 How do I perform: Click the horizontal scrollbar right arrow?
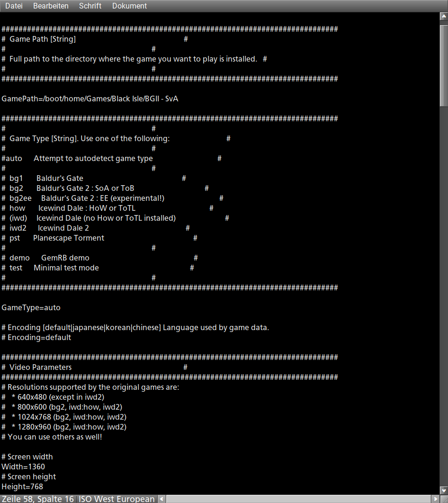pos(435,499)
